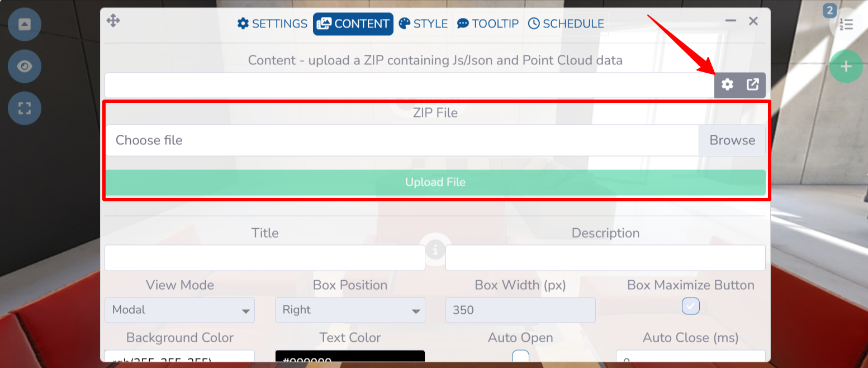Switch to the Settings tab
This screenshot has height=368, width=868.
pos(273,23)
